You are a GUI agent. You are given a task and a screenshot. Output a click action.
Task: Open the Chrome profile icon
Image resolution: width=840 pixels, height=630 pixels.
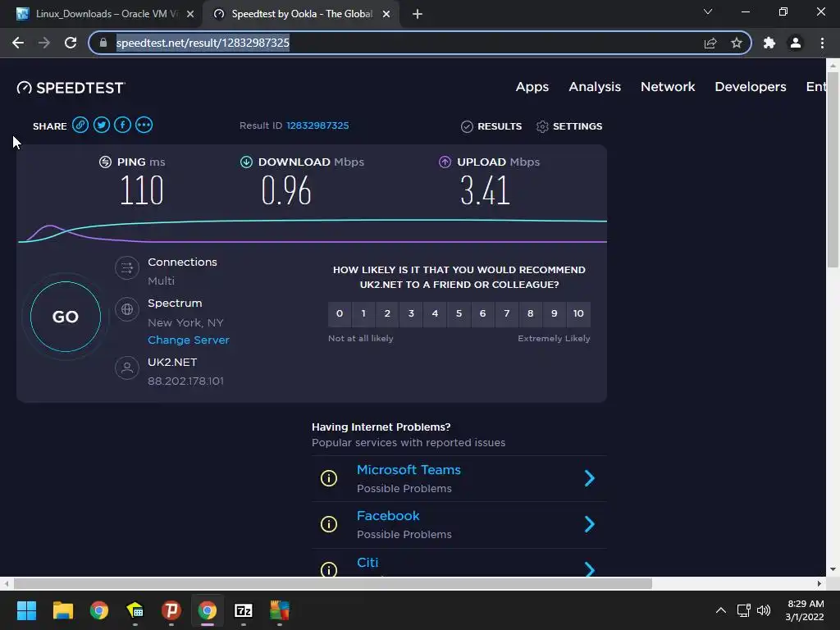tap(796, 43)
